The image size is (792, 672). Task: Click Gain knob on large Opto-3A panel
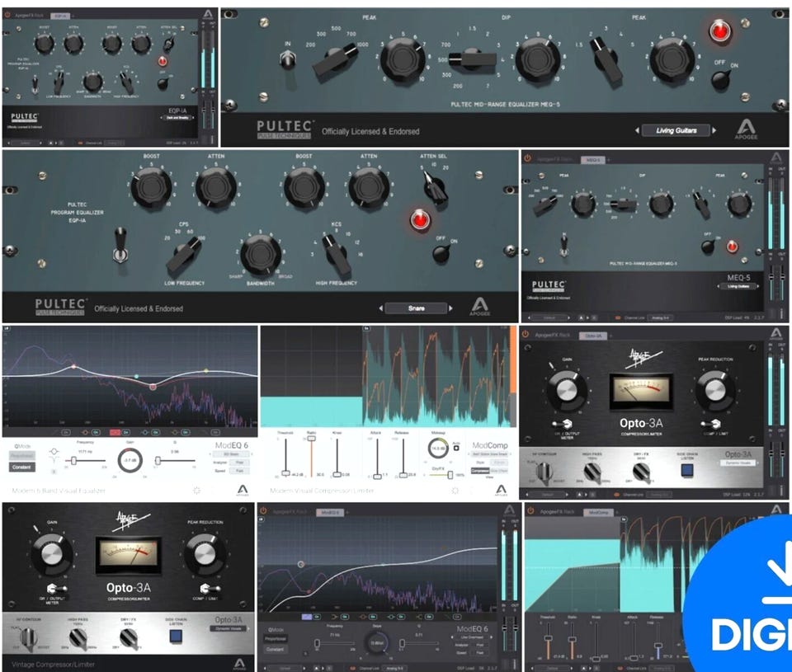(x=51, y=555)
